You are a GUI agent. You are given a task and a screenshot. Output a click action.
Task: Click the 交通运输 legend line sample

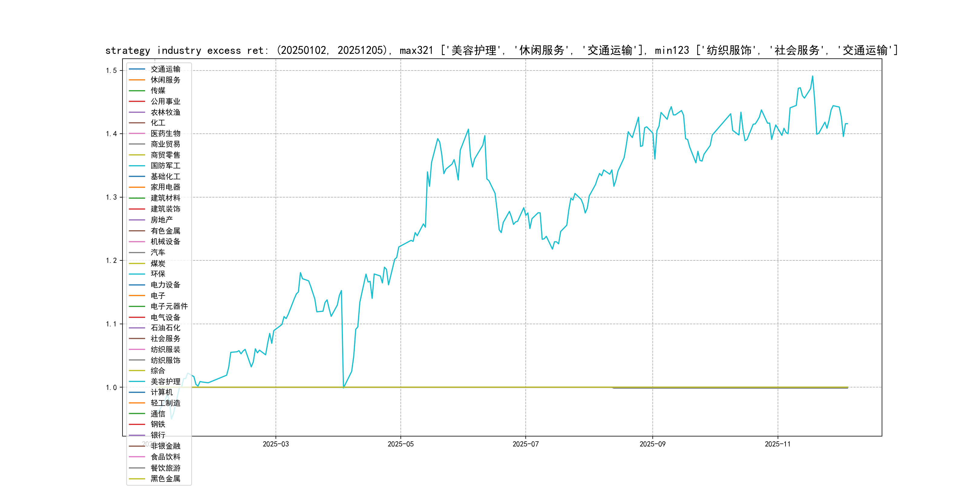pyautogui.click(x=137, y=69)
